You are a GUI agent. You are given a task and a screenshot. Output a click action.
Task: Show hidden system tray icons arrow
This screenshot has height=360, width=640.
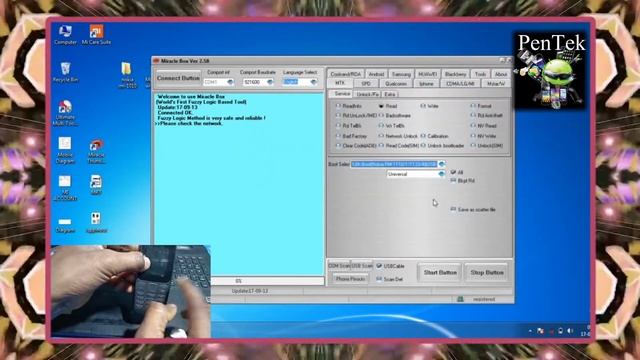(x=530, y=331)
